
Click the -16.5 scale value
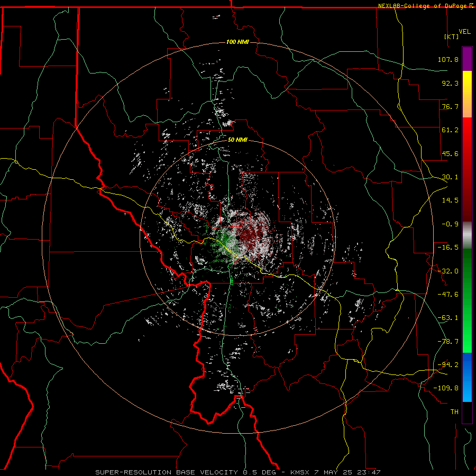[448, 248]
